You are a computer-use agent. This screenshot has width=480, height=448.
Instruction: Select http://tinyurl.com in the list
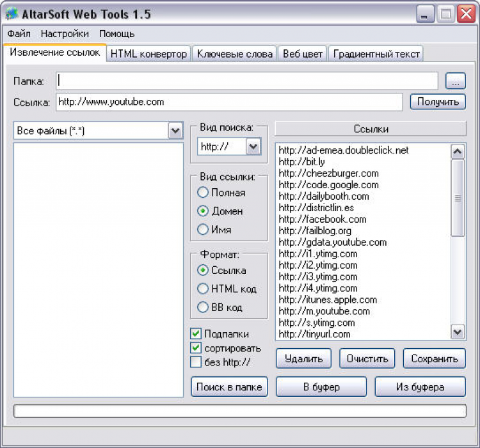pyautogui.click(x=314, y=334)
